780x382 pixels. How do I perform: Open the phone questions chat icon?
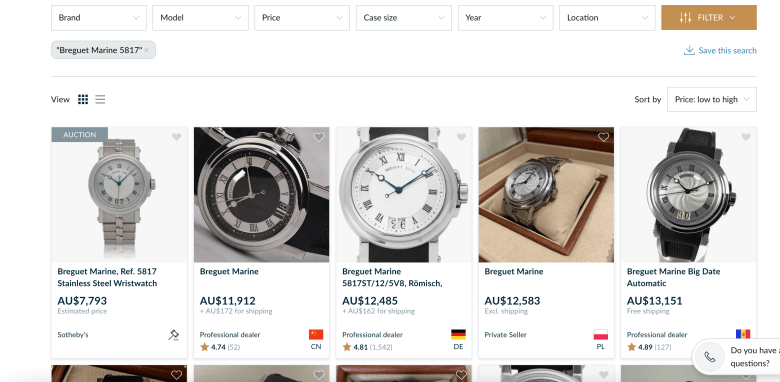point(710,357)
